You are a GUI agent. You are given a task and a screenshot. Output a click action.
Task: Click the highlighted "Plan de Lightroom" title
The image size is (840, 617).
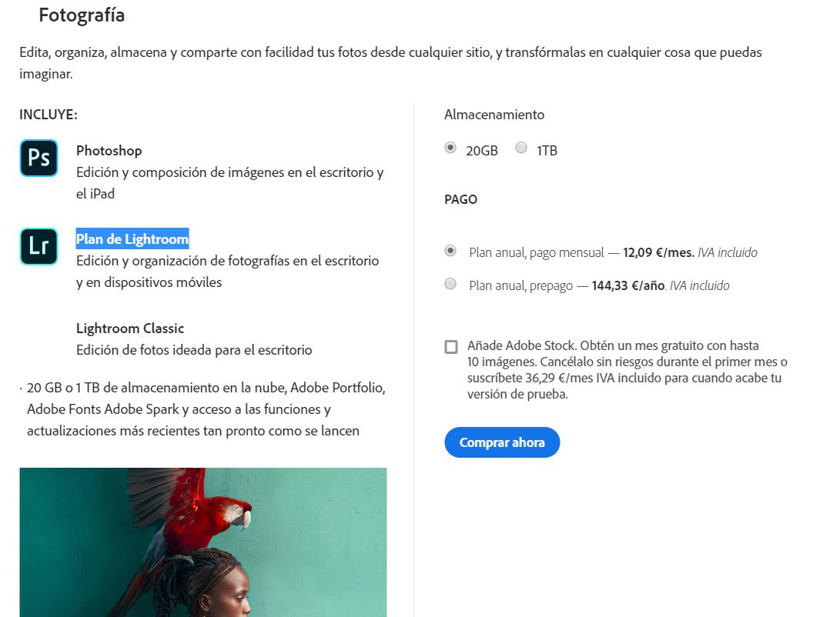(x=132, y=239)
